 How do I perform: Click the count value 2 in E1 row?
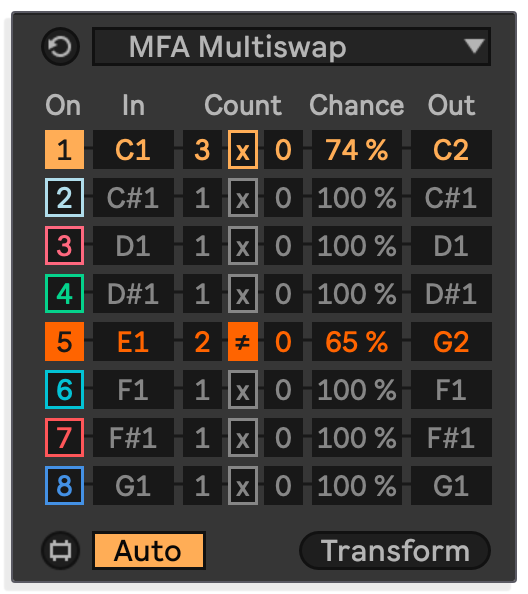tap(202, 341)
